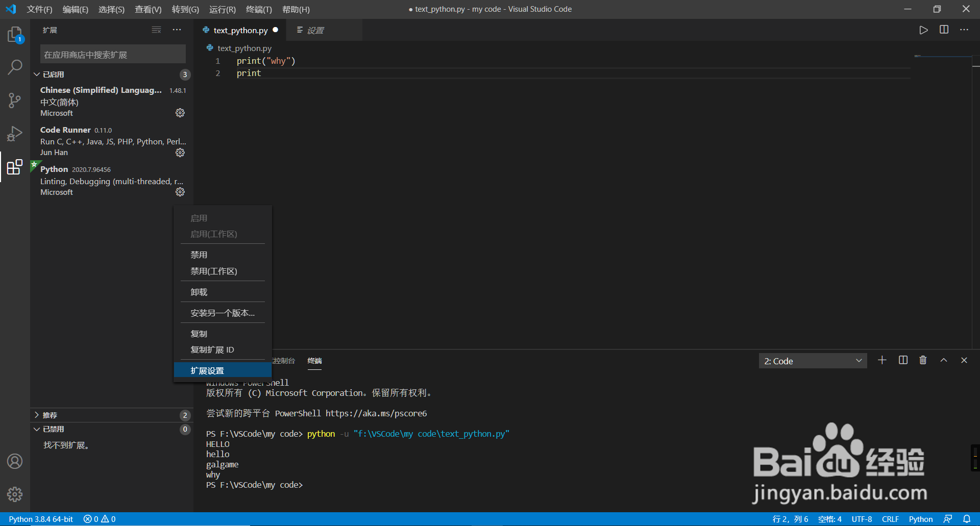The width and height of the screenshot is (980, 526).
Task: Open the 查看(V) menu
Action: (x=148, y=9)
